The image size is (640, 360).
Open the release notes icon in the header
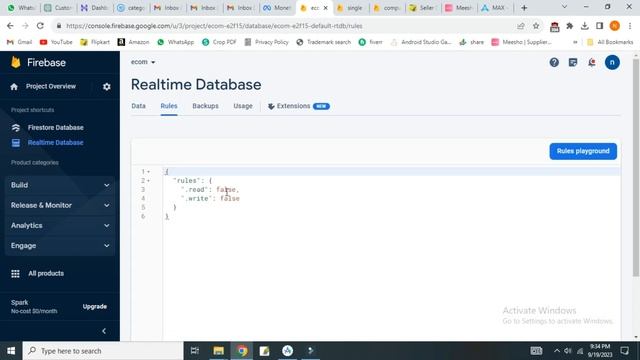573,62
